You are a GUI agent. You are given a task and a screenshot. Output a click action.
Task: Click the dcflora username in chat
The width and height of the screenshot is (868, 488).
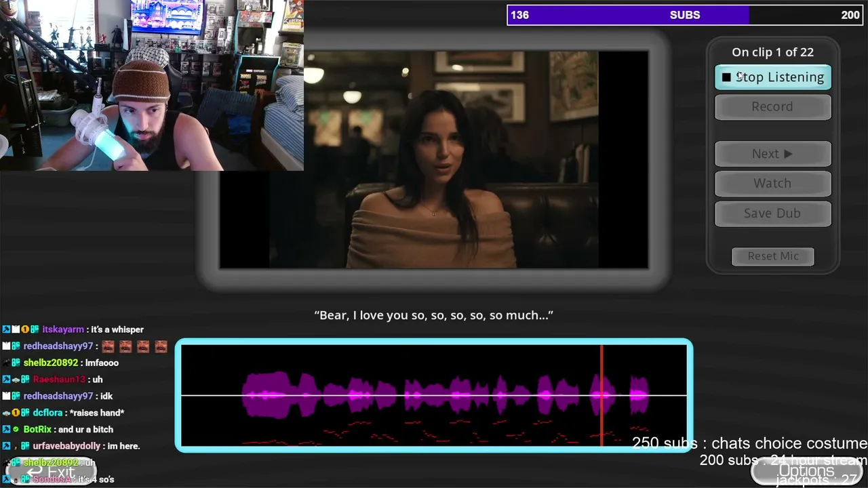[47, 413]
